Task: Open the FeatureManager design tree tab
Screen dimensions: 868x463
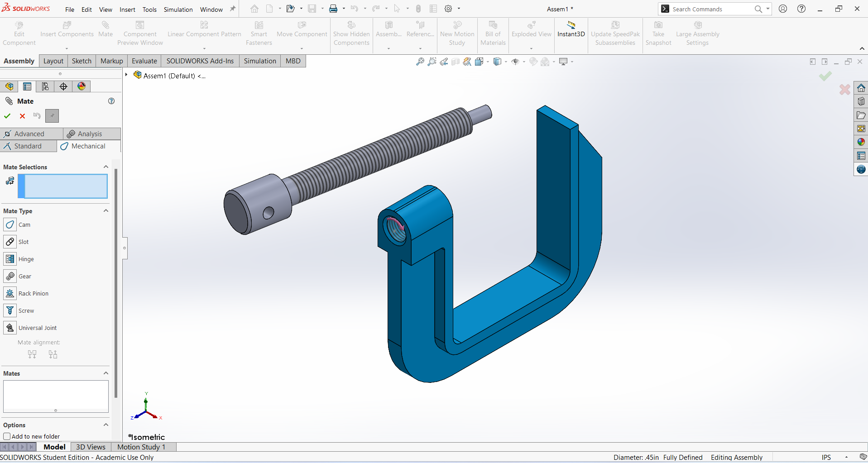Action: click(x=9, y=86)
